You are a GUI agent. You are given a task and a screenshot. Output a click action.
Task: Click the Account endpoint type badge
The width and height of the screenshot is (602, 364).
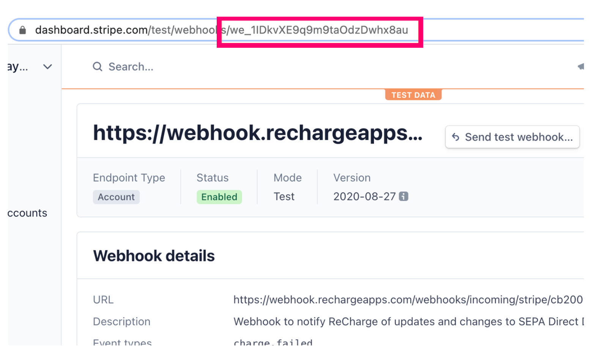(116, 197)
